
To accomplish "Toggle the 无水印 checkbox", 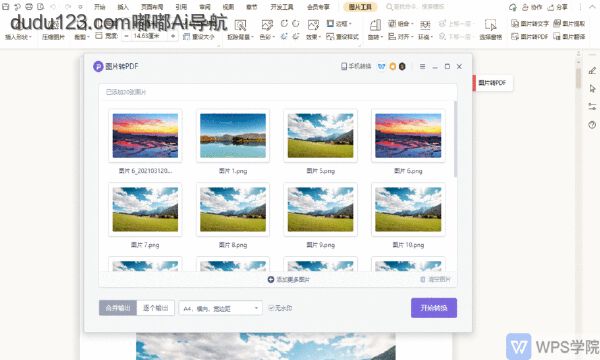I will tap(271, 308).
